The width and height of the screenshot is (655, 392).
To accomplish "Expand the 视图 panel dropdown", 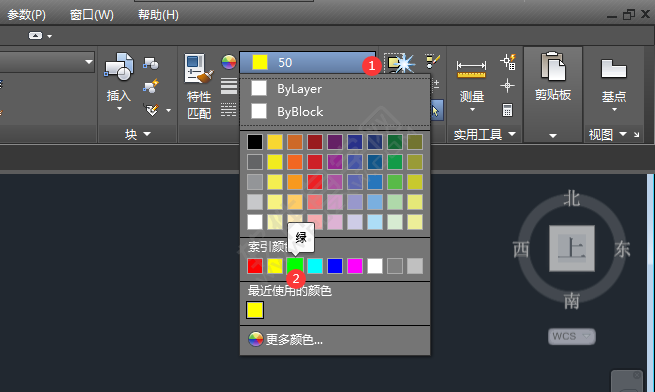I will coord(623,134).
